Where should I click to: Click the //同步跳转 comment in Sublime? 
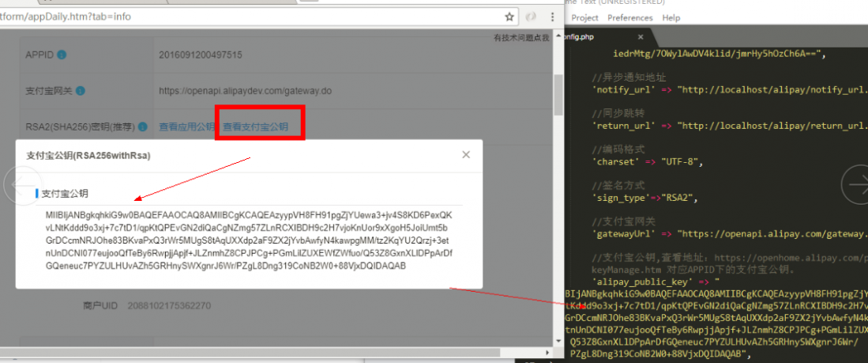[x=619, y=114]
